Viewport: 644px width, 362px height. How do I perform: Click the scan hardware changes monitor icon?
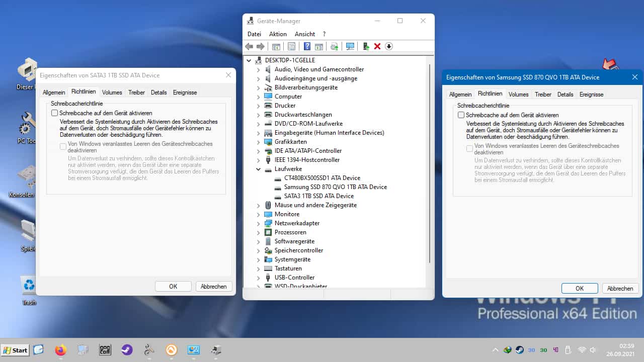[350, 46]
